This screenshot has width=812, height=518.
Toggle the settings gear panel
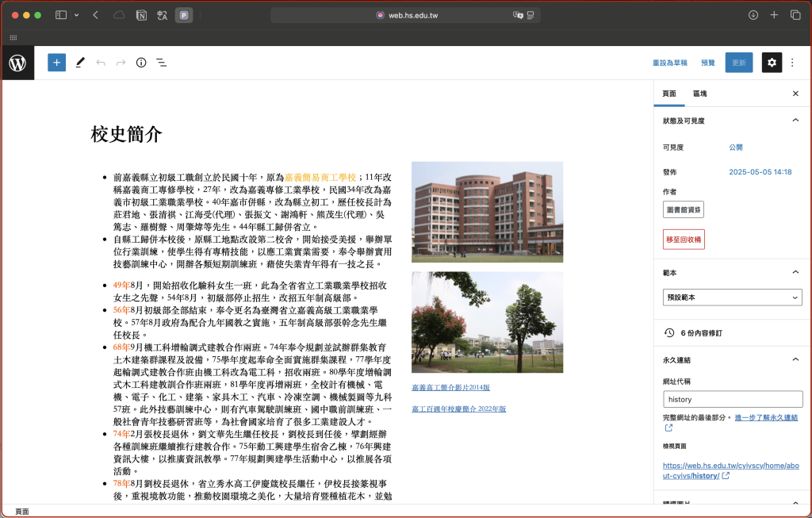coord(772,63)
